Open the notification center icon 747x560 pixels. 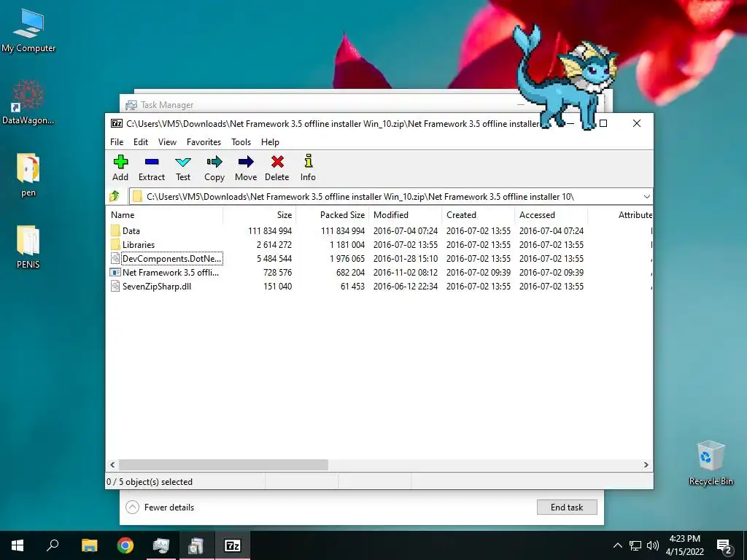click(x=724, y=545)
